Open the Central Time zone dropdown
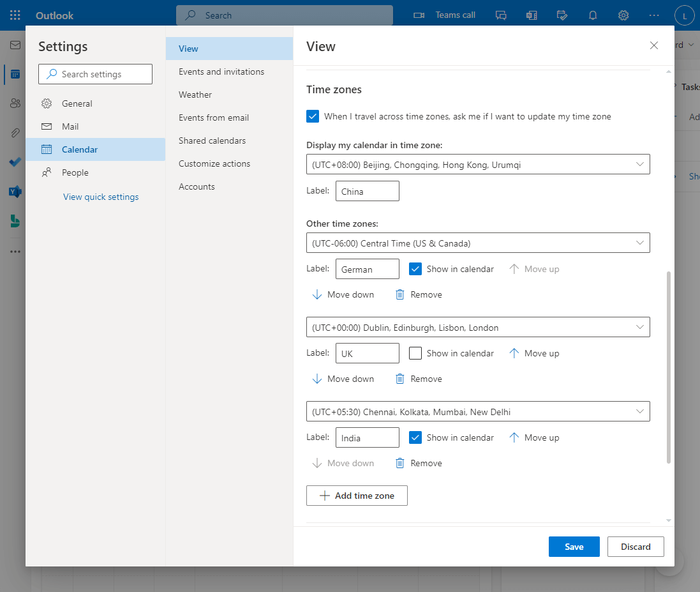Screen dimensions: 700x592 (x=478, y=243)
